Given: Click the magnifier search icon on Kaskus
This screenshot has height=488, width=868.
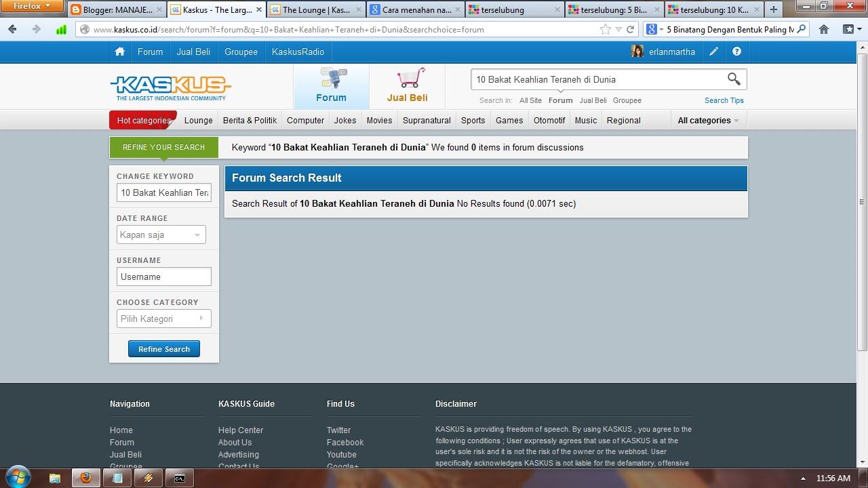Looking at the screenshot, I should tap(734, 79).
